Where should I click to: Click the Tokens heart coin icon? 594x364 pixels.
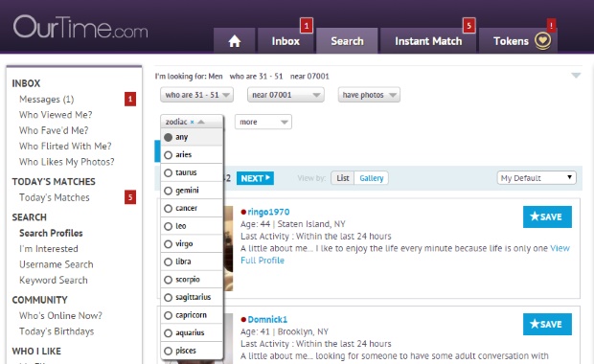[542, 40]
